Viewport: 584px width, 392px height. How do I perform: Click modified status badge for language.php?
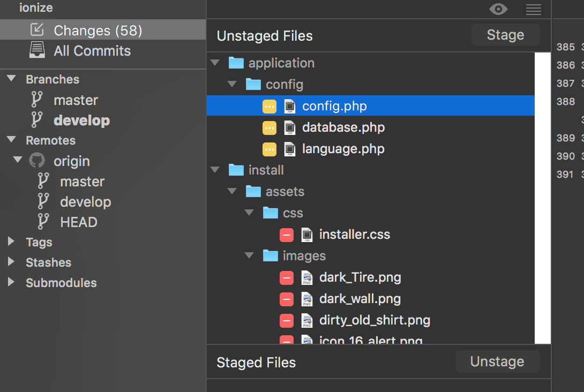pyautogui.click(x=269, y=149)
